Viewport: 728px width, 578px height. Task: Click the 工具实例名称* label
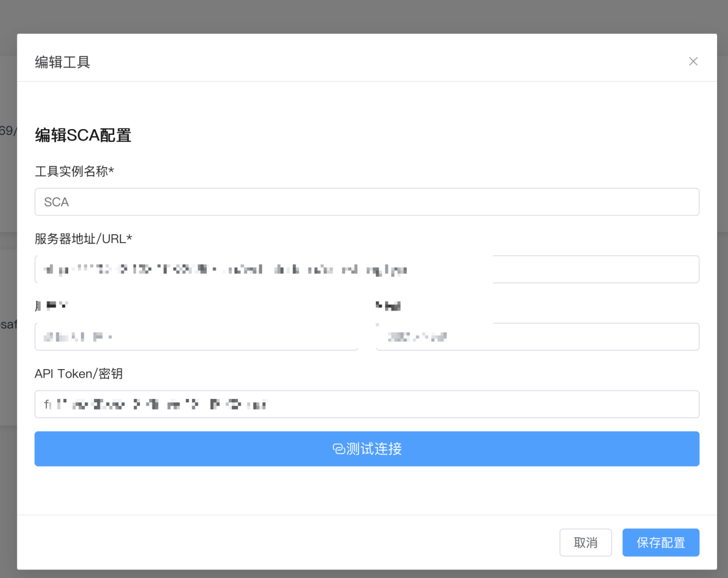click(75, 171)
